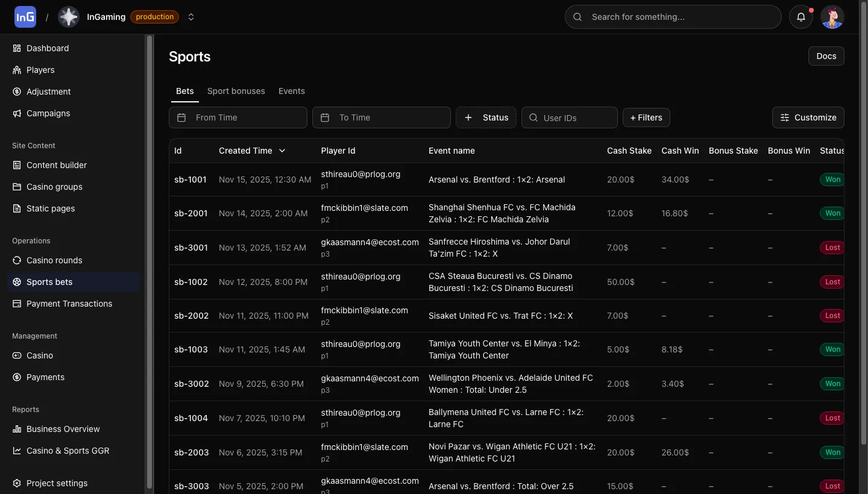Switch to the Sport bonuses tab
The width and height of the screenshot is (868, 494).
pos(236,91)
